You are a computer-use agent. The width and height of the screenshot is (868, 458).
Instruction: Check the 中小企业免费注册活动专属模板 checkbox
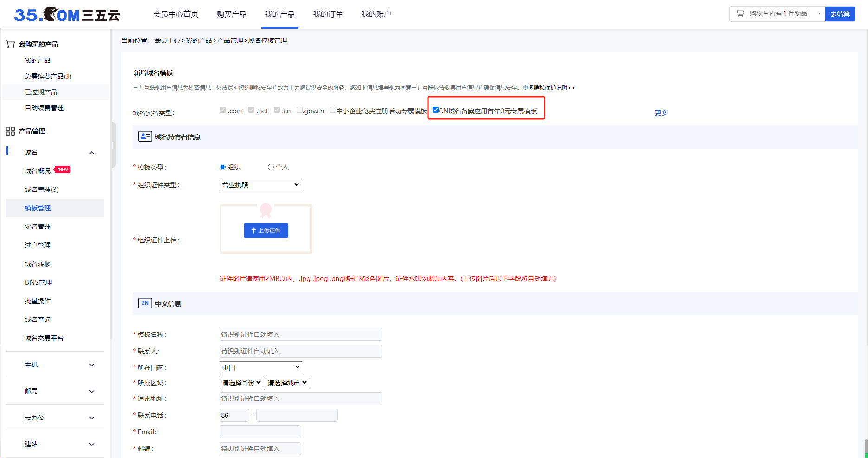click(x=333, y=110)
